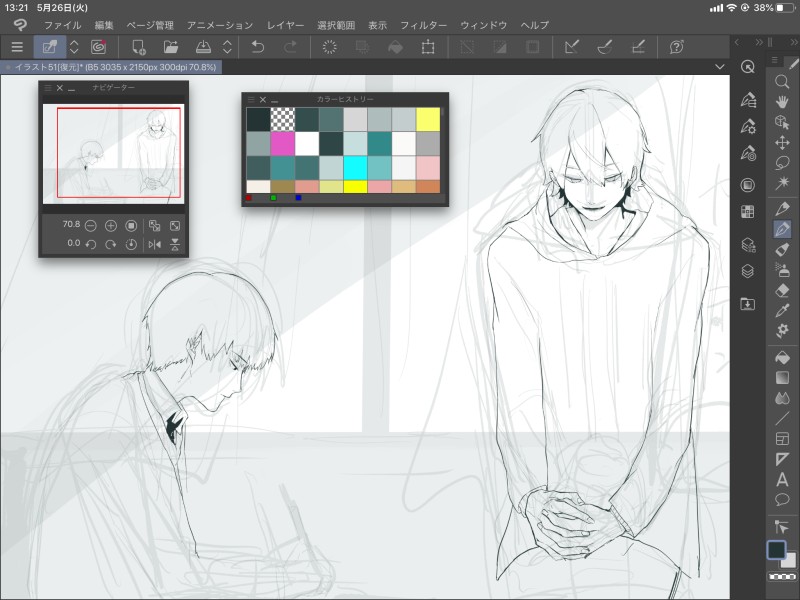This screenshot has height=600, width=800.
Task: Open the ウィンドウ menu
Action: (x=484, y=25)
